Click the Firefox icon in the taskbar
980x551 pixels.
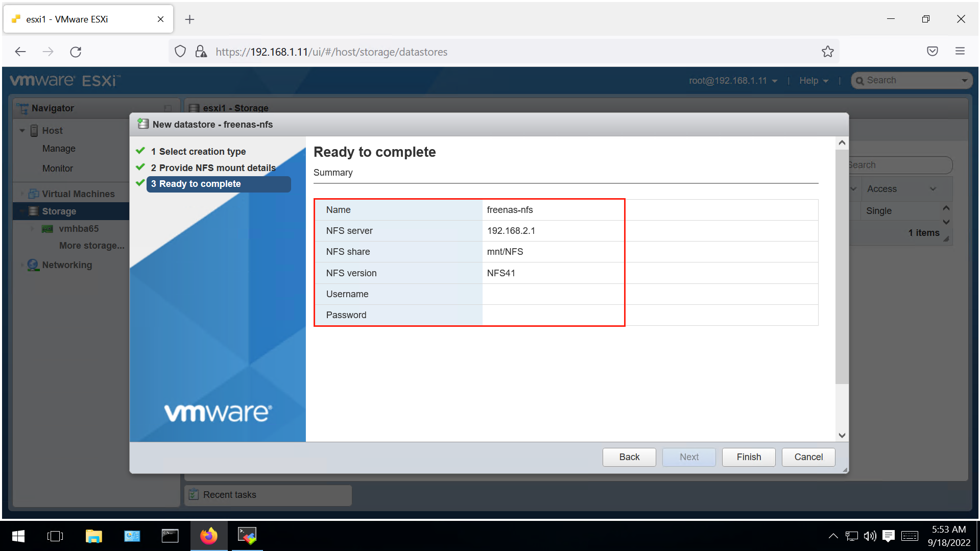tap(209, 536)
